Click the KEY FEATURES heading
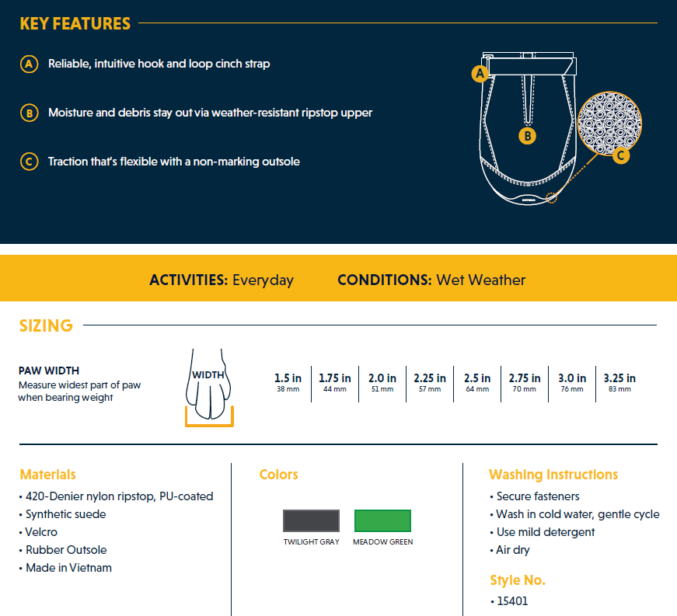This screenshot has width=677, height=616. [x=75, y=24]
